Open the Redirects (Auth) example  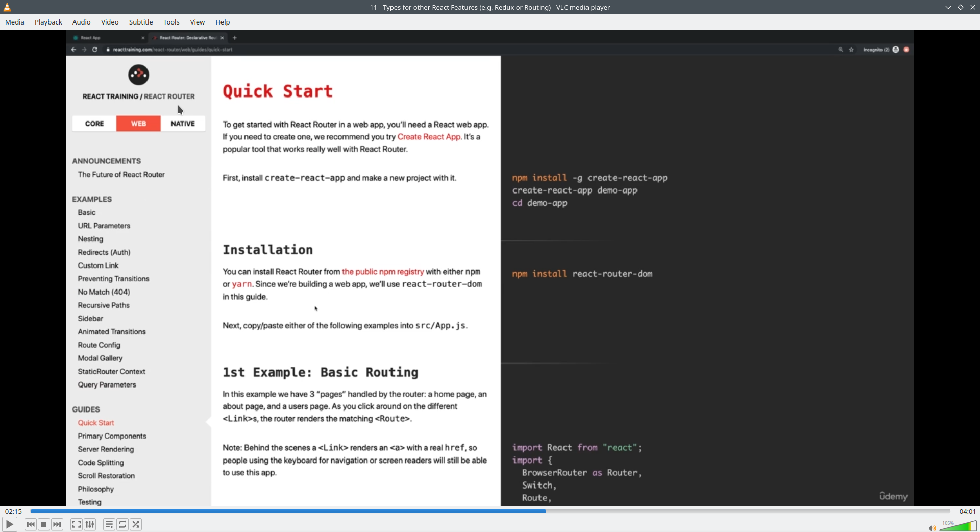point(104,252)
